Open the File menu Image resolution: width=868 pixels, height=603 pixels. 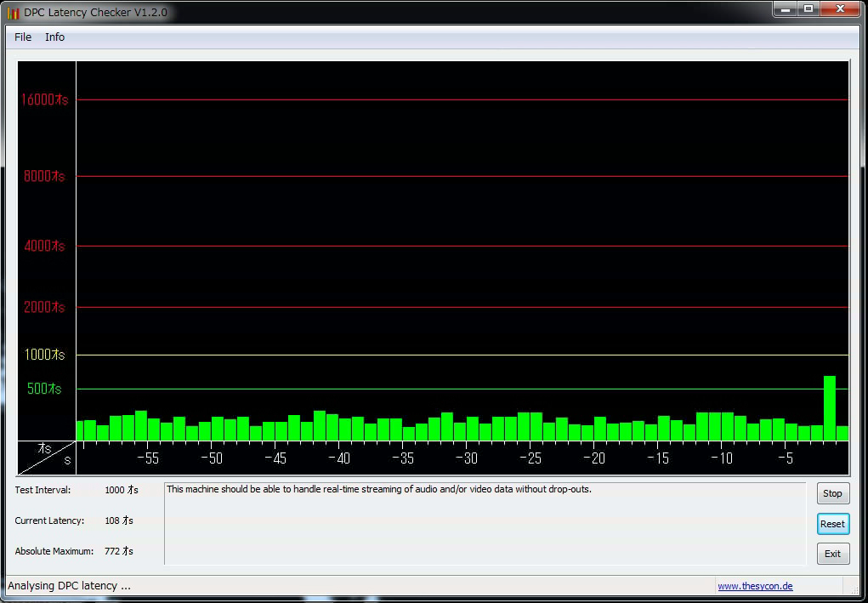(23, 37)
